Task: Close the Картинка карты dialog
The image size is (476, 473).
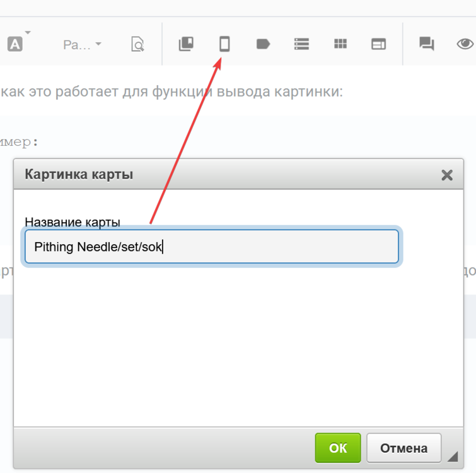Action: click(447, 175)
